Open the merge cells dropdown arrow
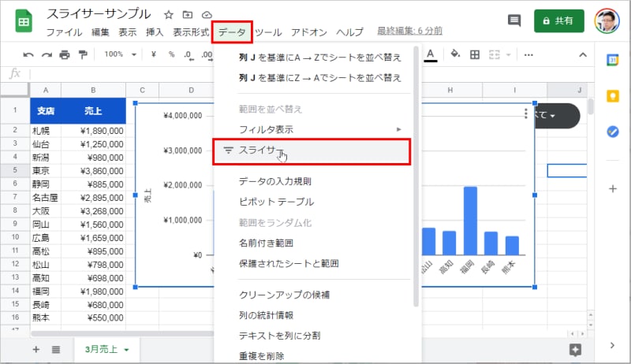The height and width of the screenshot is (364, 631). click(x=508, y=54)
